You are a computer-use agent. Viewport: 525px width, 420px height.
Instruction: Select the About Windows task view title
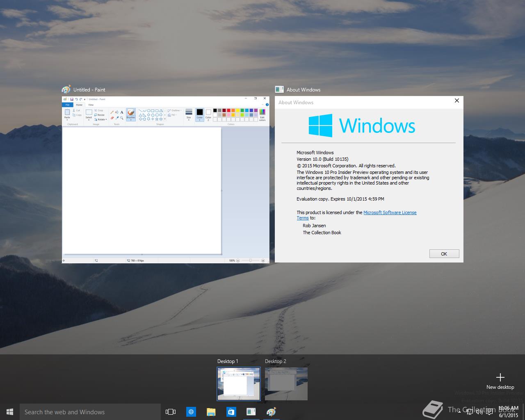pos(304,89)
